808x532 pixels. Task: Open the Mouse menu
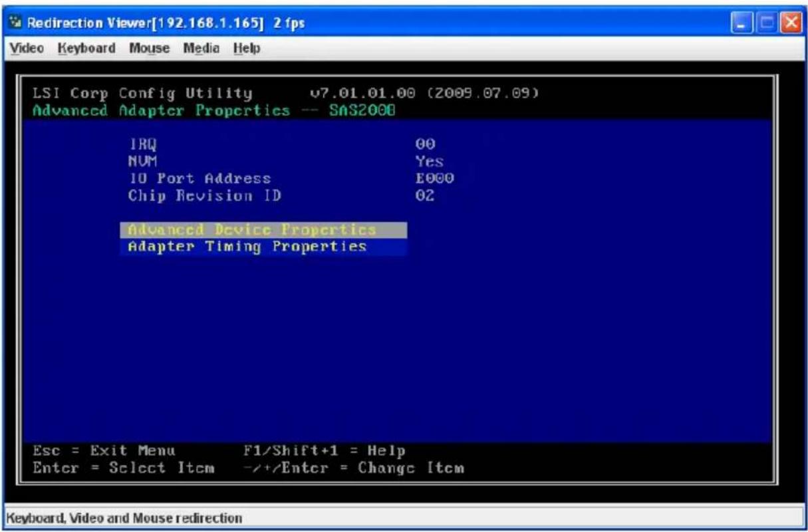click(148, 49)
